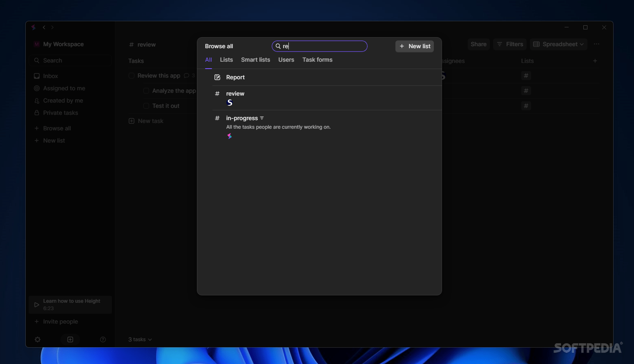Click the Tasks column header

[x=136, y=61]
